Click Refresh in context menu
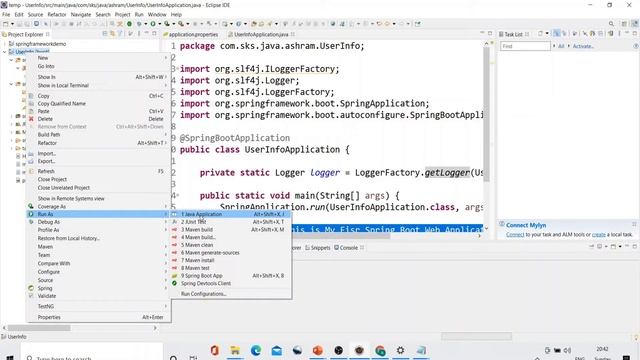640x360 pixels. click(98, 171)
